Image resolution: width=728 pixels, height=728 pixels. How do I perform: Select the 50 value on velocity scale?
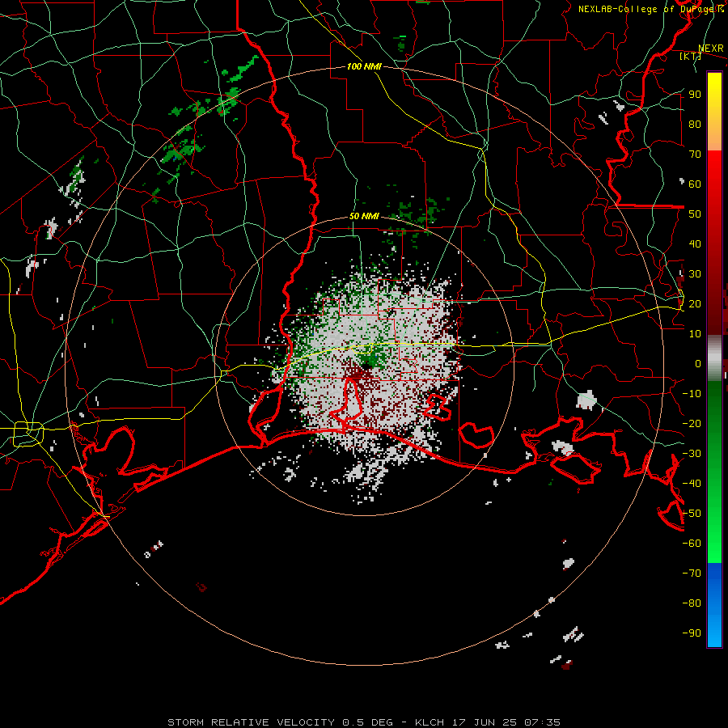pyautogui.click(x=695, y=214)
